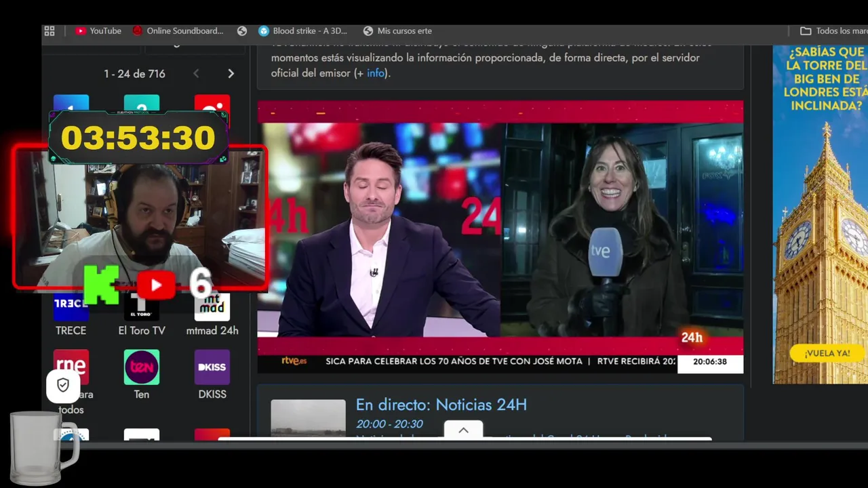
Task: Select the Ten channel icon
Action: click(x=142, y=367)
